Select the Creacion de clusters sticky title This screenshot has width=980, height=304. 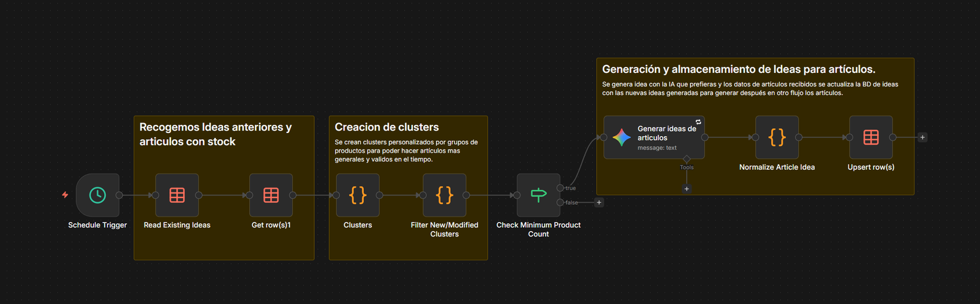click(x=386, y=127)
